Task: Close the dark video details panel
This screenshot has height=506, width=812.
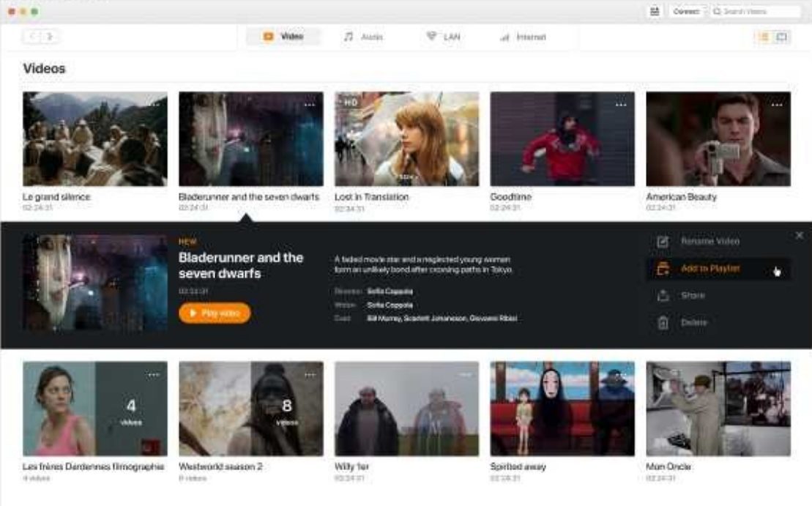Action: pyautogui.click(x=799, y=235)
